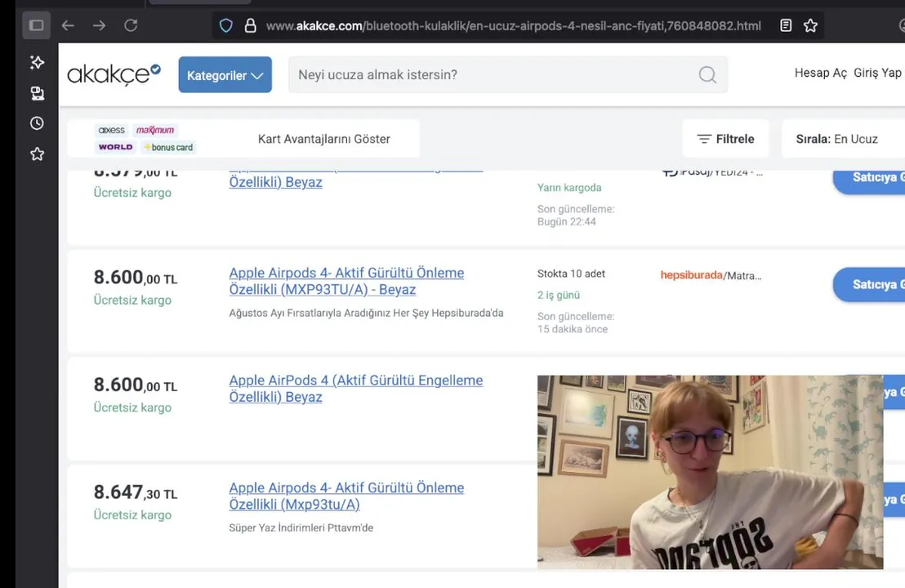Go to seller for the Yarın kargoda listing
905x588 pixels.
[x=869, y=178]
